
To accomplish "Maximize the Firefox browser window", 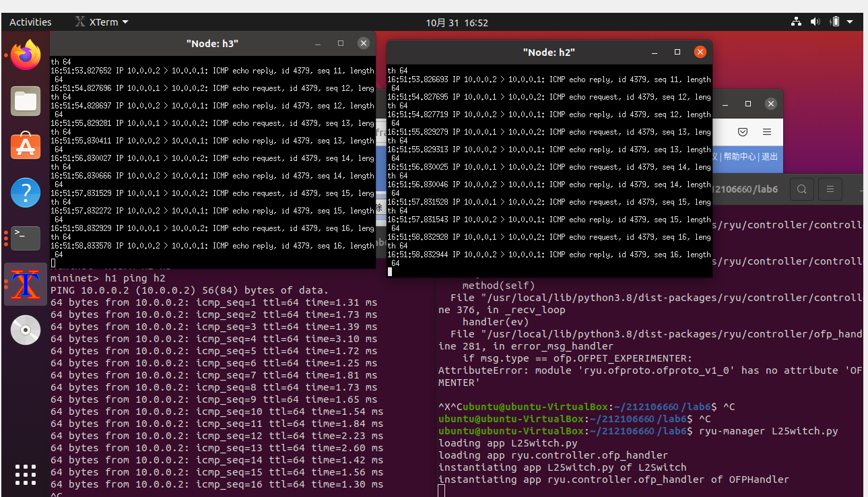I will click(x=748, y=104).
